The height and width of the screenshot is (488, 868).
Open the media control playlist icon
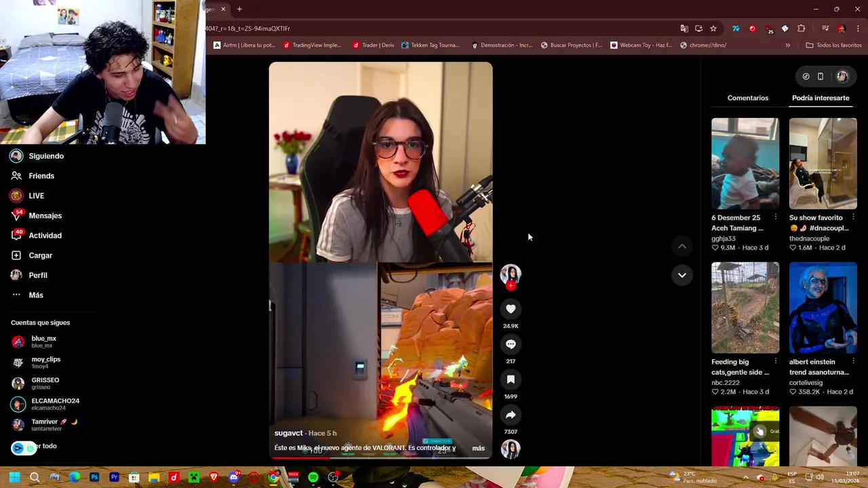[825, 28]
